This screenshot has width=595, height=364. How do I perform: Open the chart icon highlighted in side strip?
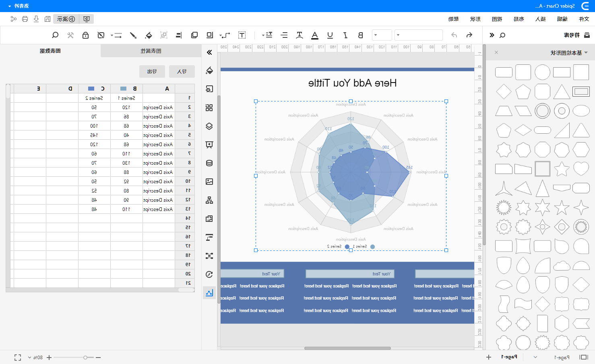point(209,293)
